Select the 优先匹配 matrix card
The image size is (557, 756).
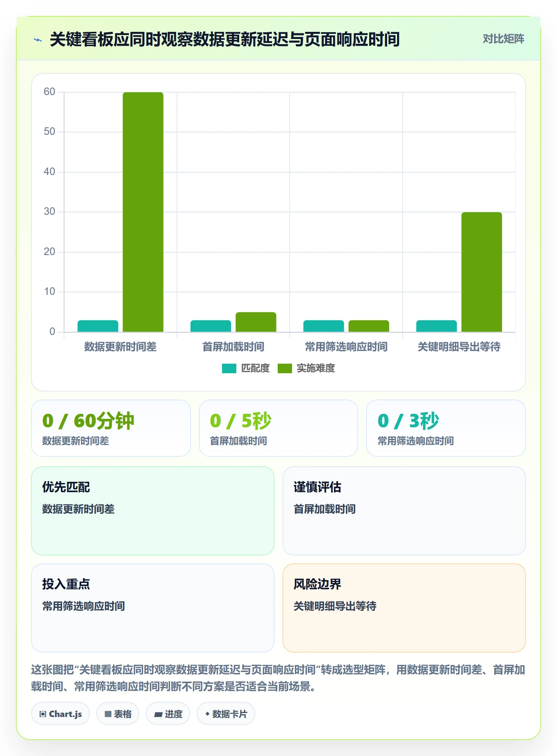(x=153, y=511)
